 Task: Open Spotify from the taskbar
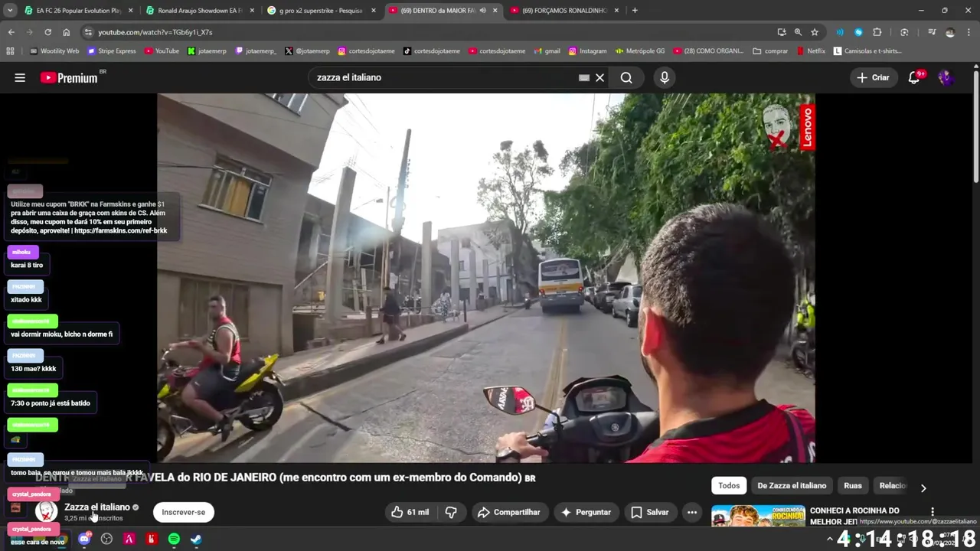click(174, 539)
